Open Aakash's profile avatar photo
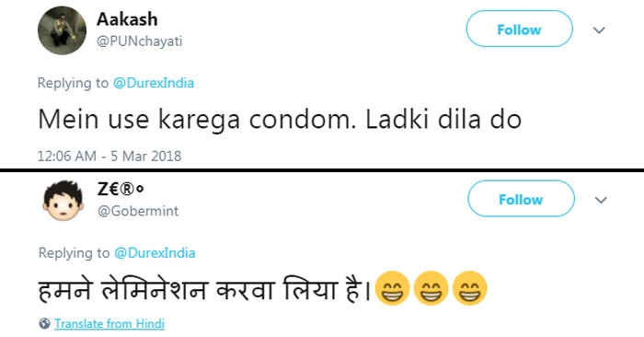This screenshot has width=644, height=337. point(62,30)
